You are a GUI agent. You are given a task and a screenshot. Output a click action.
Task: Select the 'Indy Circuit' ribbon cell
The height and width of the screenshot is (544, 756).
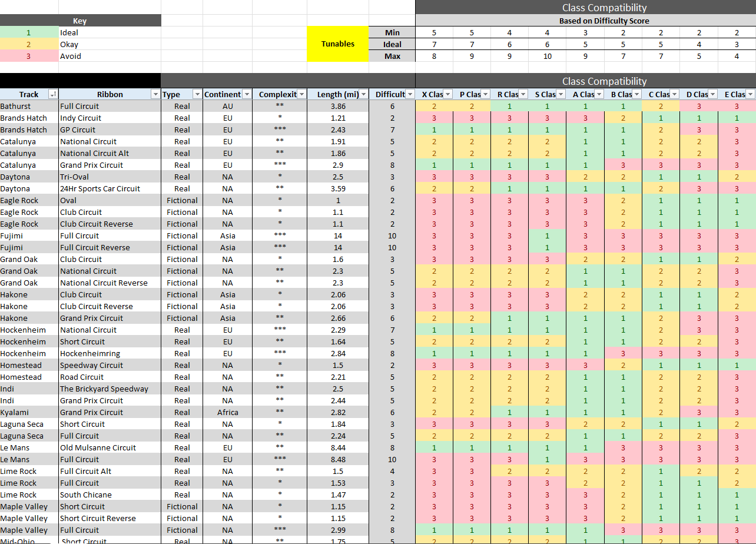(x=110, y=118)
